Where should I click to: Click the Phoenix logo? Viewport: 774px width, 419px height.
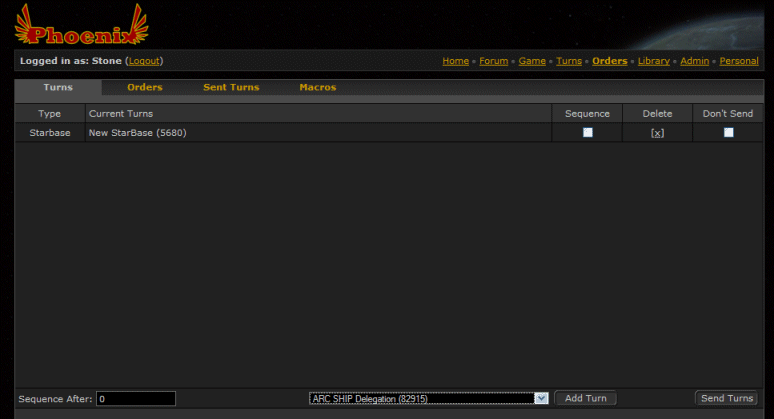point(81,25)
